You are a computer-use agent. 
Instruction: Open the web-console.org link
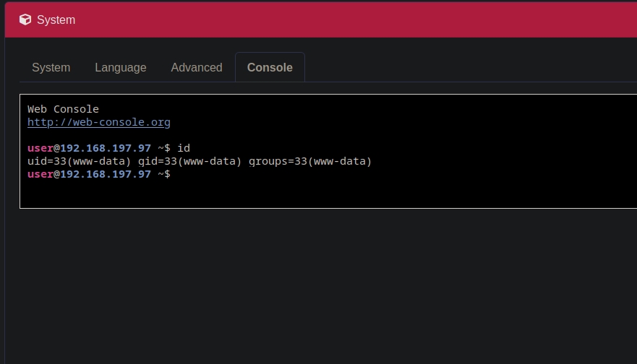pyautogui.click(x=98, y=122)
